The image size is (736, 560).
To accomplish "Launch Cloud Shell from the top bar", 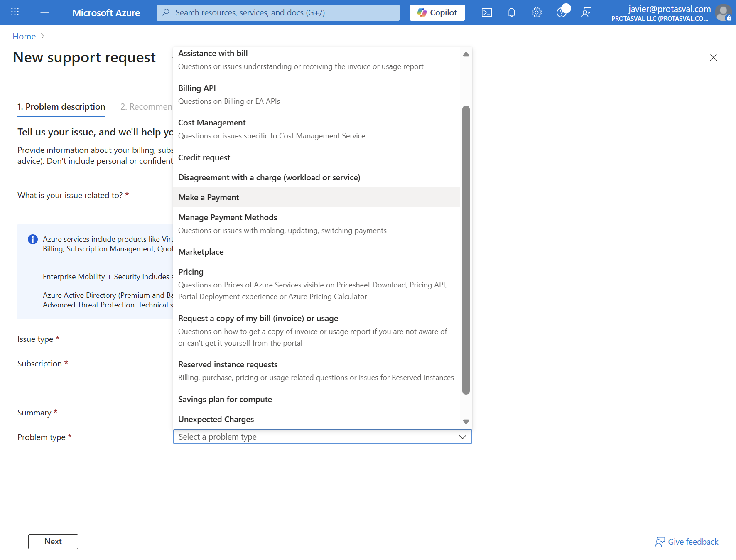I will (x=487, y=12).
